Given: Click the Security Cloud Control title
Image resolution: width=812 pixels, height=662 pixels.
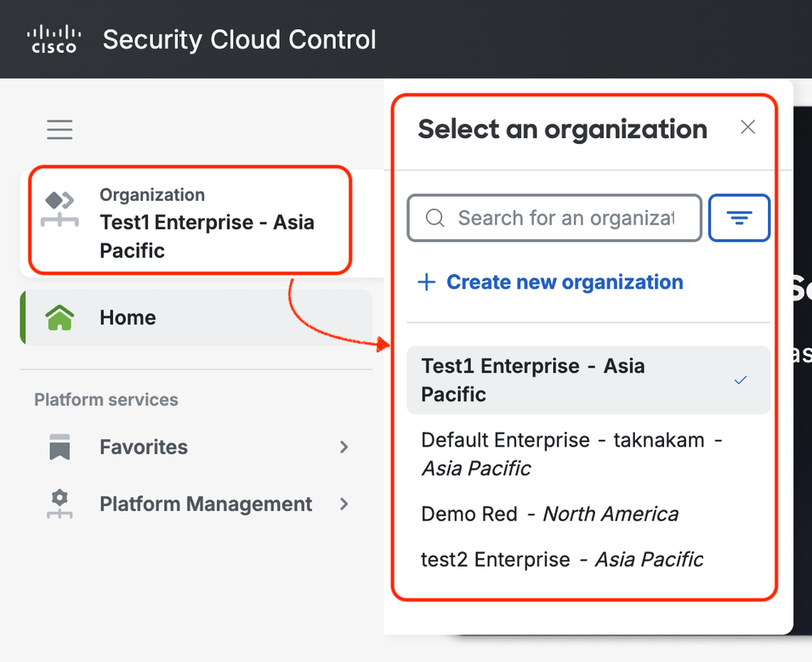Looking at the screenshot, I should pos(239,40).
